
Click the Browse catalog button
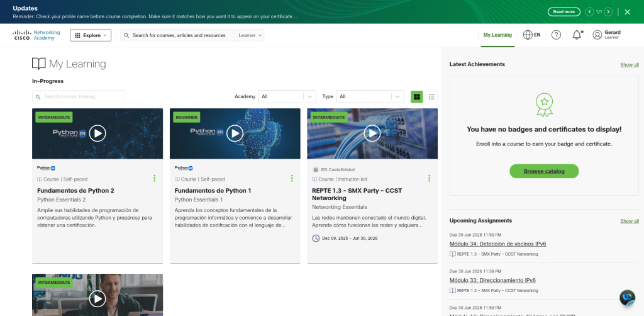click(544, 171)
